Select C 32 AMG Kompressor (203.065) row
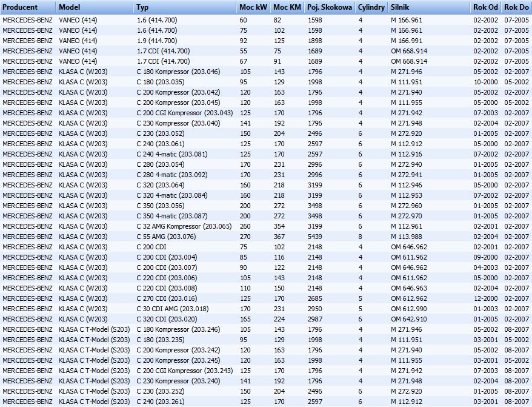 [x=266, y=226]
